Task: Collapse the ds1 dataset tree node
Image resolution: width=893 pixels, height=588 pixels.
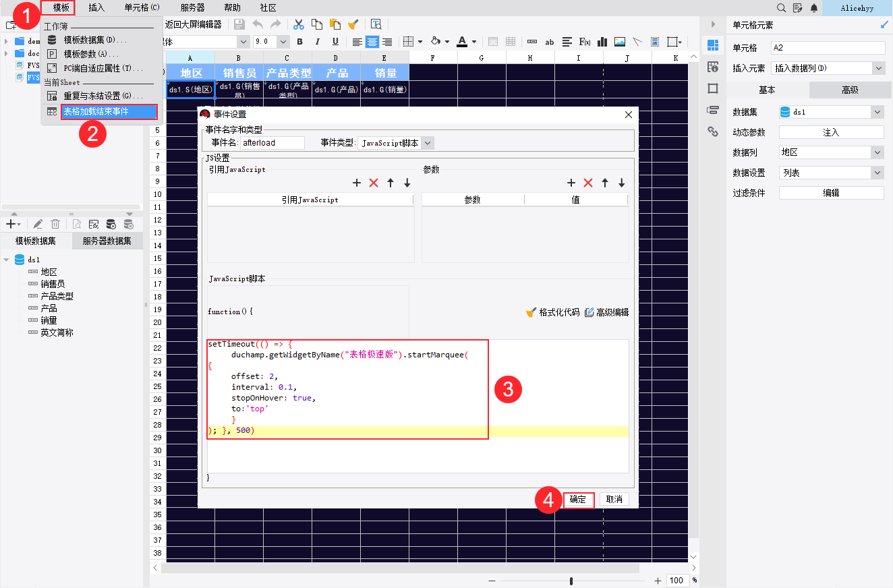Action: point(7,260)
